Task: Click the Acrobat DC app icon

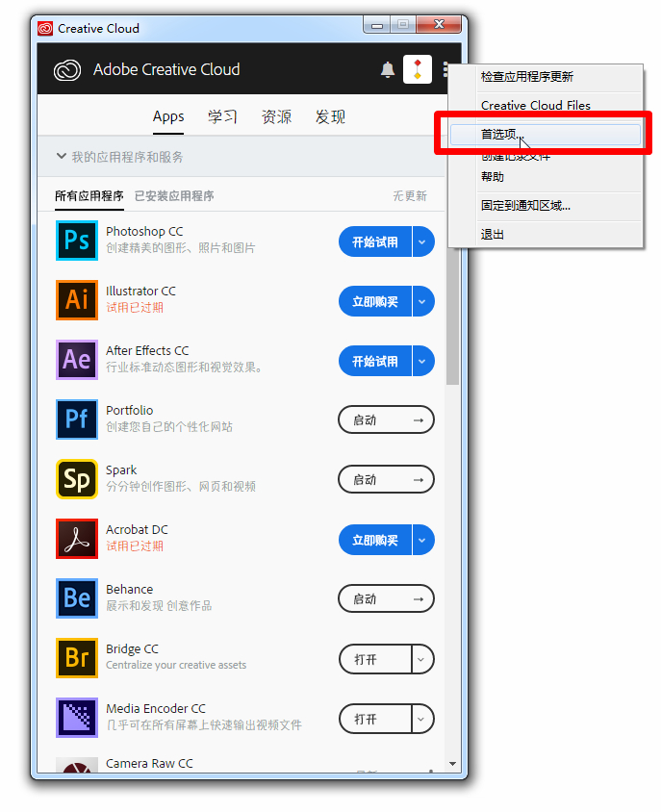Action: 77,539
